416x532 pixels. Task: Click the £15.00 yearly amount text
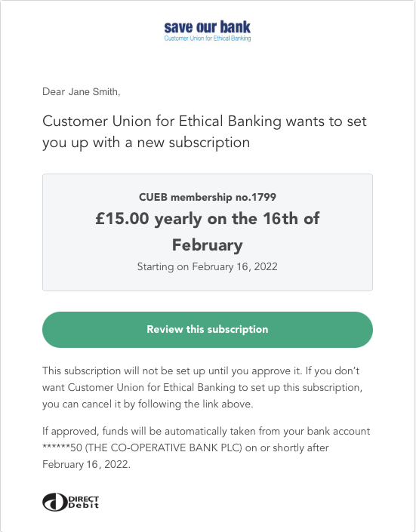coord(149,219)
